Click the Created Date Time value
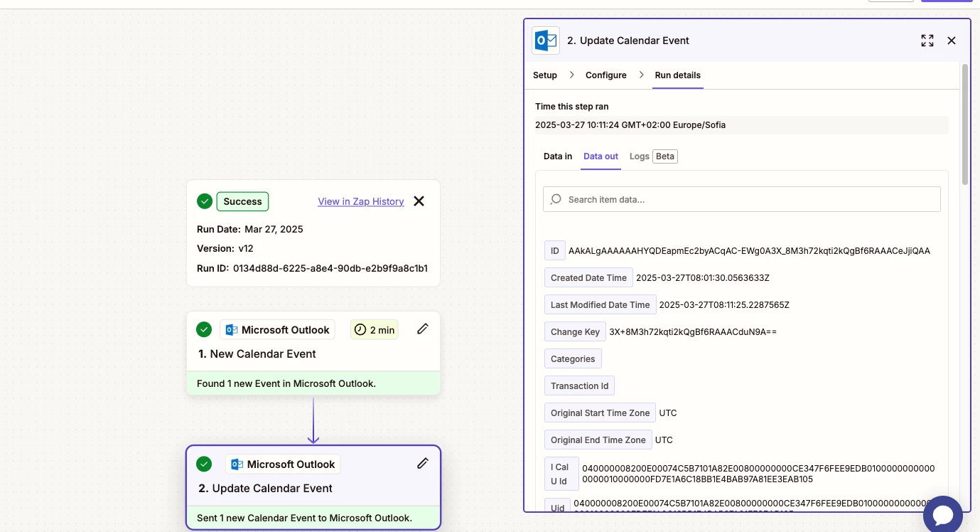 703,277
